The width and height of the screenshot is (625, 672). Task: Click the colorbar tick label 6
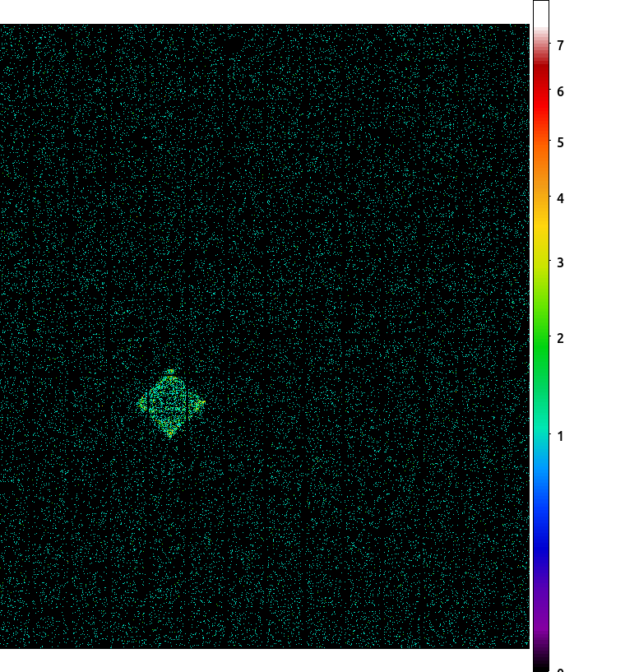[560, 91]
